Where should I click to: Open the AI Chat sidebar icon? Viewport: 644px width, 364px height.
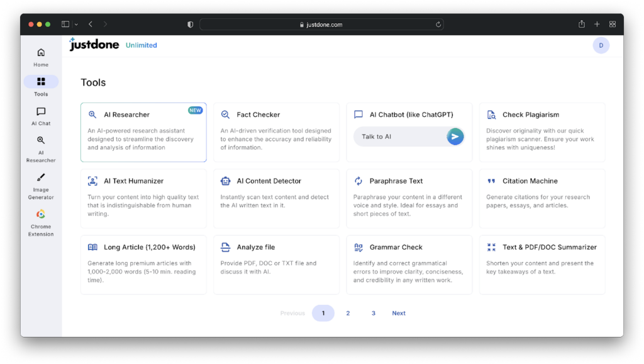tap(41, 112)
